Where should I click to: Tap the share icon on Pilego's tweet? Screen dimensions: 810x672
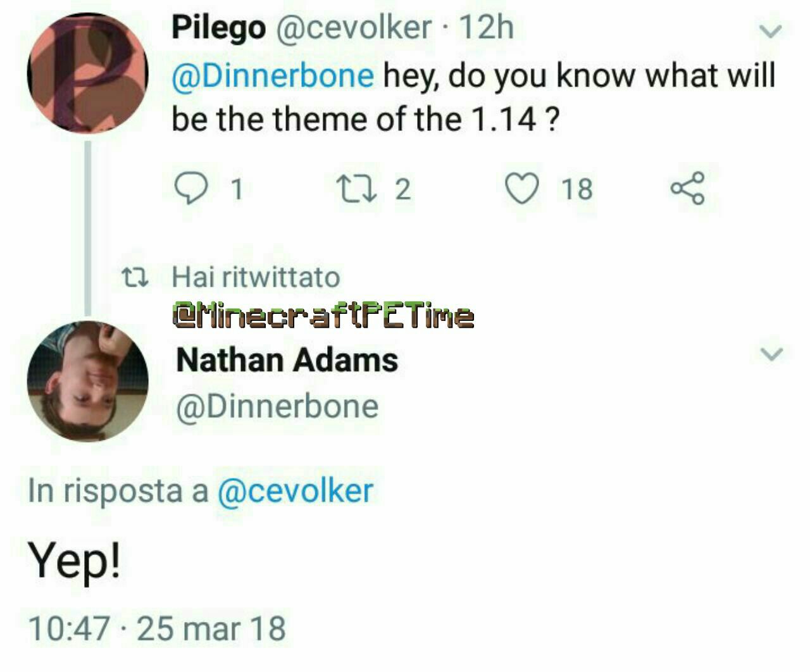click(x=687, y=189)
